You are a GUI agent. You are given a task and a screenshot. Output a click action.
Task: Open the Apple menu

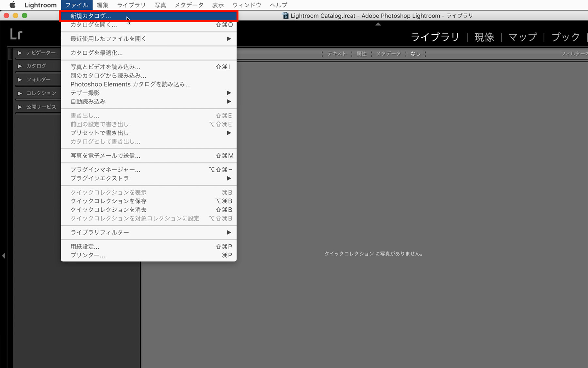(12, 5)
